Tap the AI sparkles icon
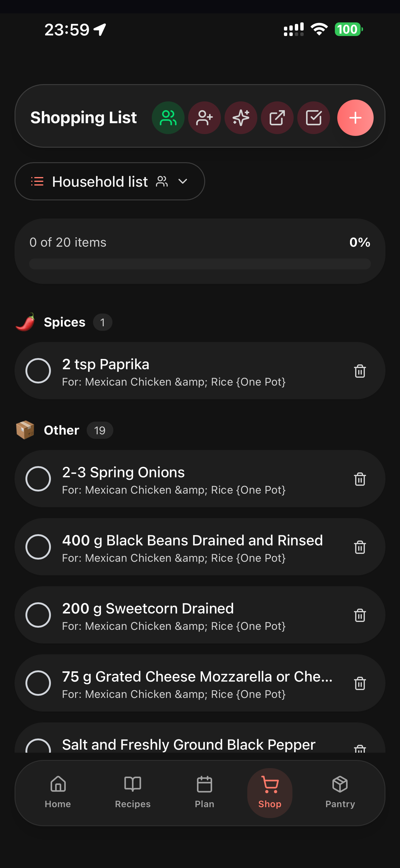This screenshot has height=868, width=400. pyautogui.click(x=241, y=118)
